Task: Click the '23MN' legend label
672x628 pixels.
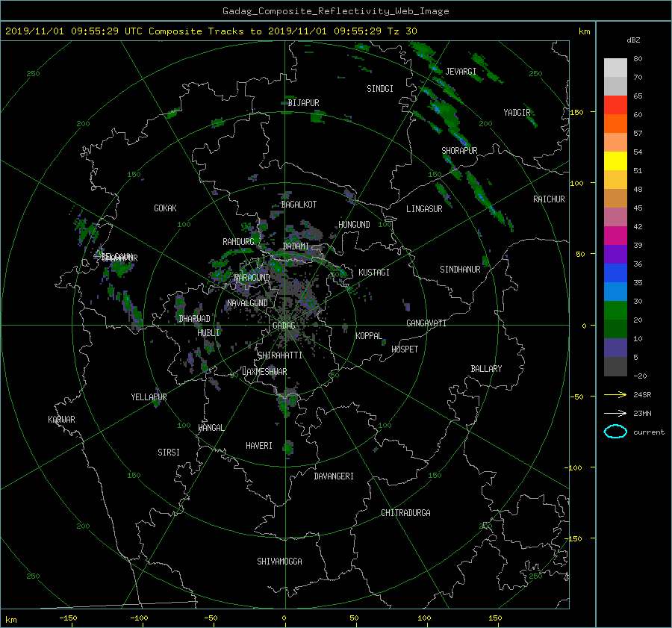Action: [642, 414]
